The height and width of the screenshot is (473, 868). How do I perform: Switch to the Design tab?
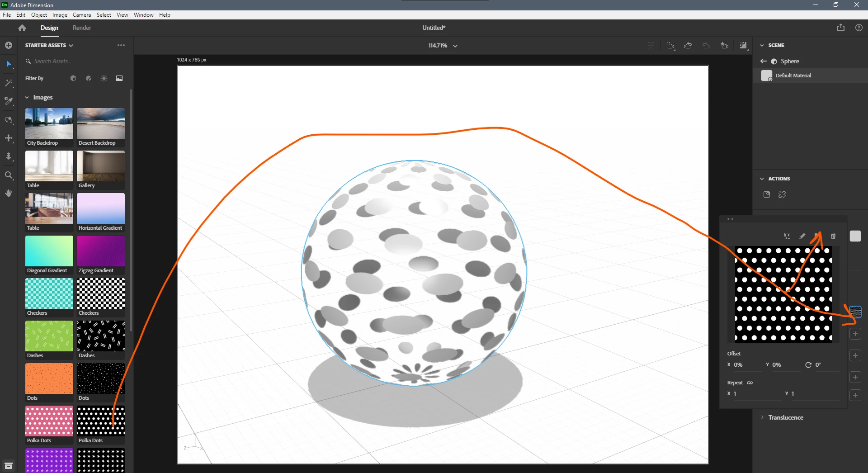[49, 28]
